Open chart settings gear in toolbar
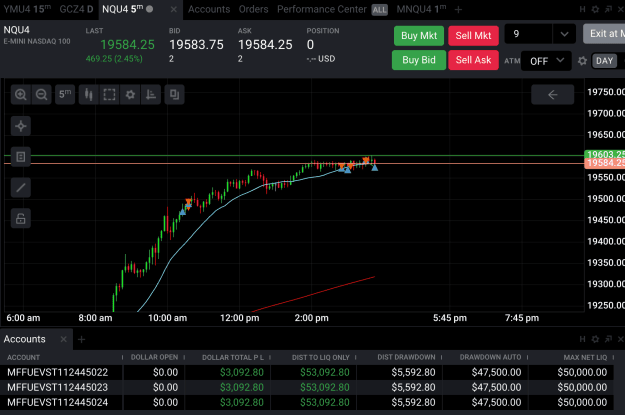Viewport: 625px width, 415px height. click(130, 94)
